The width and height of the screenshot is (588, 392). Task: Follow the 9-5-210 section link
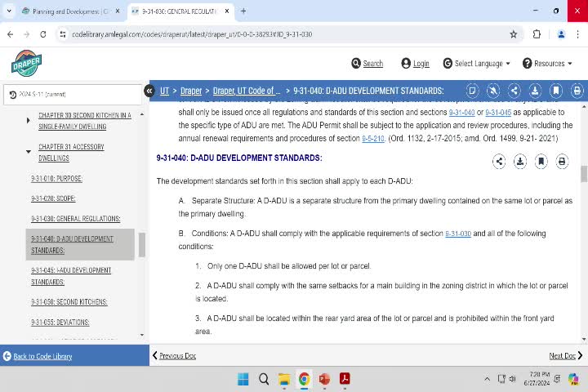pos(372,139)
